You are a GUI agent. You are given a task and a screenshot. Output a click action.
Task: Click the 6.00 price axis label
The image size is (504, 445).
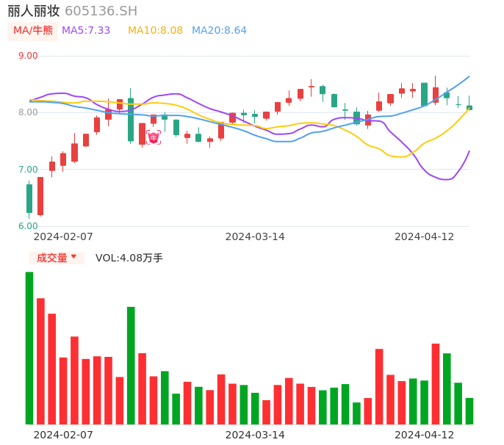click(28, 226)
